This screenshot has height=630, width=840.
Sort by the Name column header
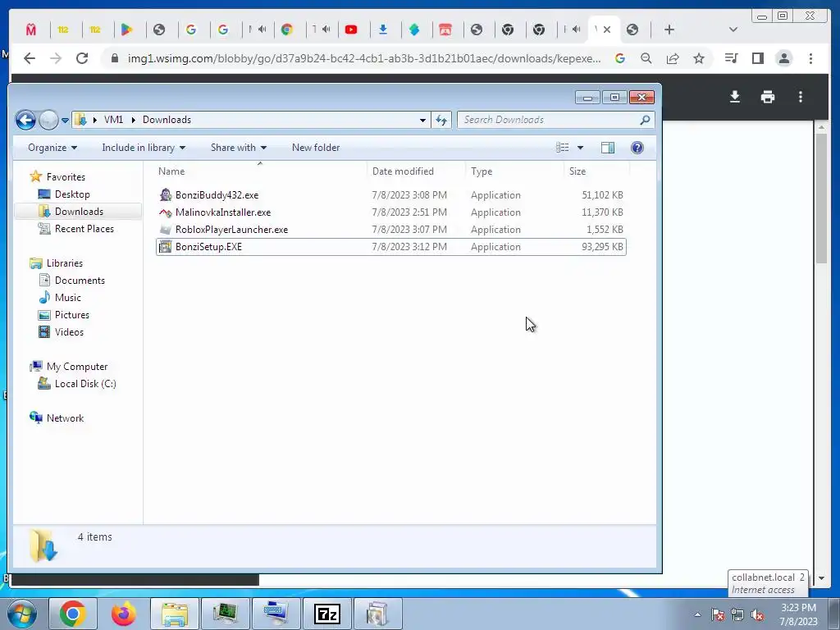click(x=260, y=171)
